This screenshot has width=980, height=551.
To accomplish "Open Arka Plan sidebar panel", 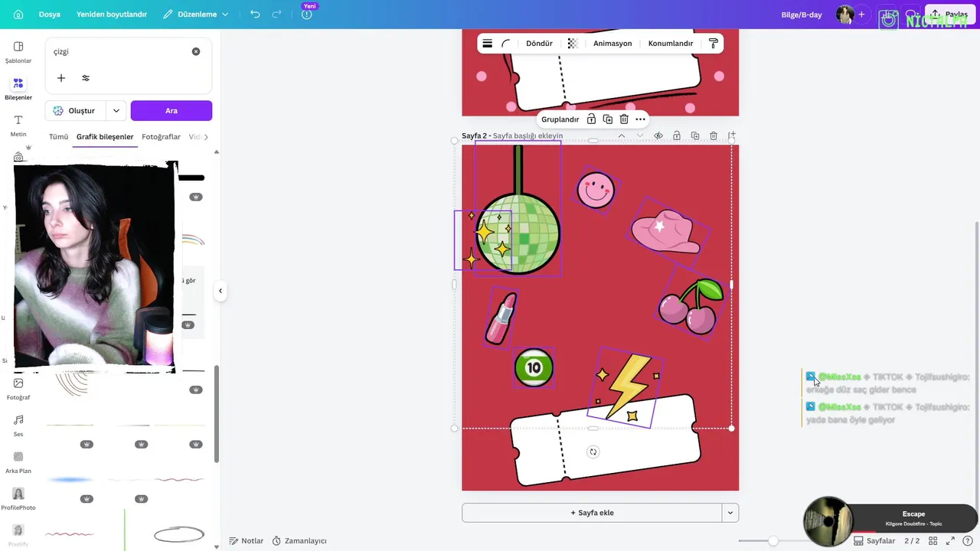I will (x=18, y=462).
